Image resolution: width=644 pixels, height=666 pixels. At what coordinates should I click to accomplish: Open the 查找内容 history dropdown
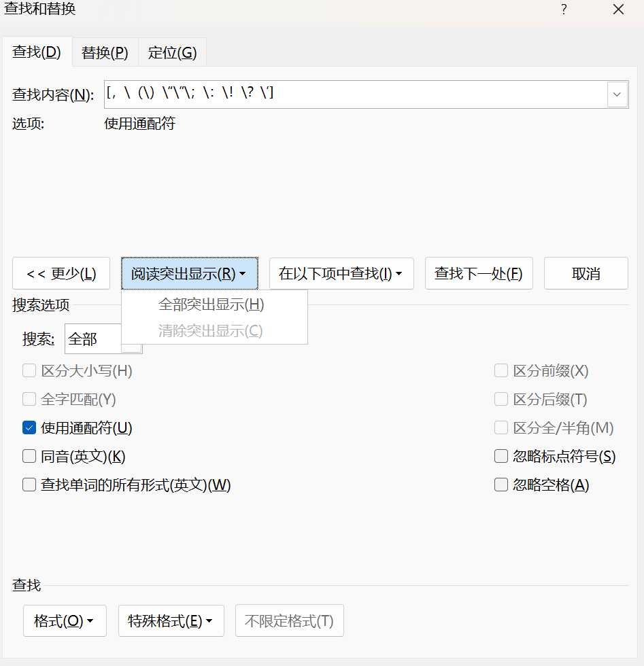617,94
